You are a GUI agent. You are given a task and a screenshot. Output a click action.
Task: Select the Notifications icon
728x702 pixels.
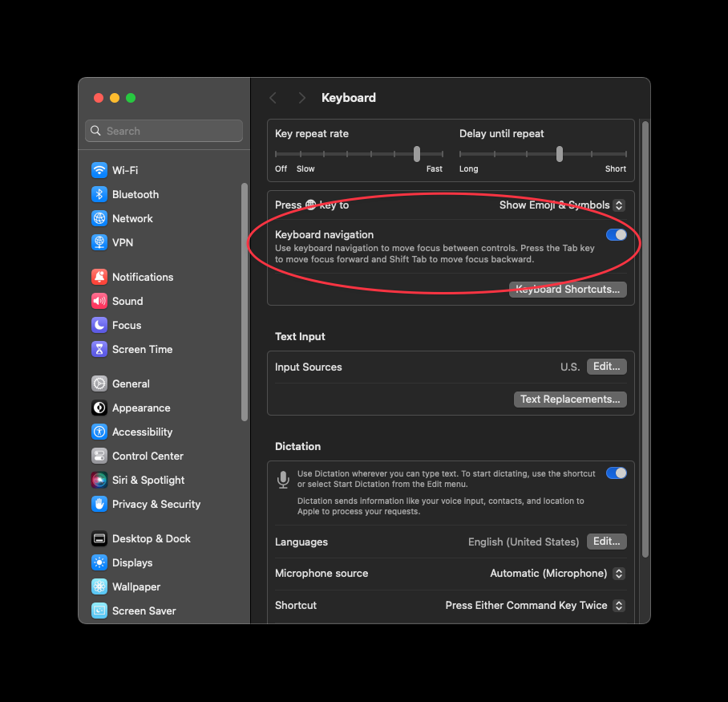click(x=99, y=277)
